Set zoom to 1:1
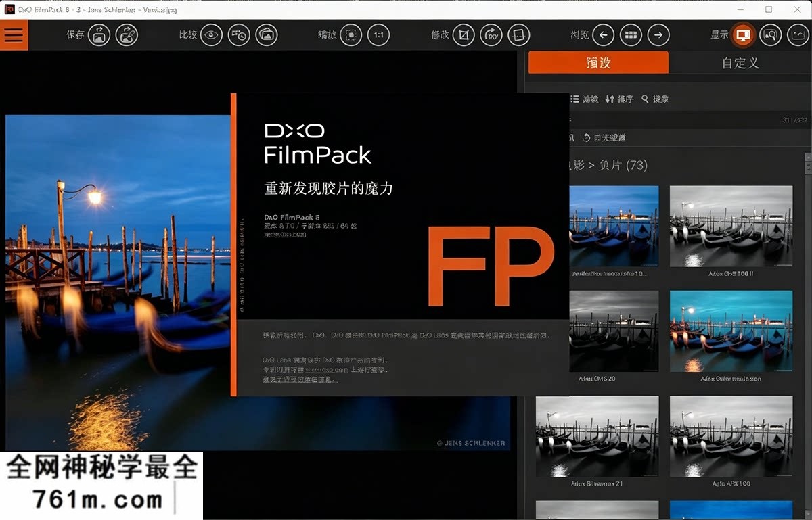This screenshot has height=520, width=812. click(379, 35)
